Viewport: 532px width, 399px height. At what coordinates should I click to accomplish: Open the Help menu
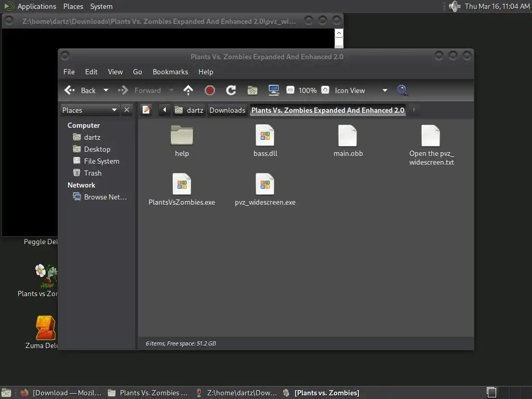tap(206, 72)
